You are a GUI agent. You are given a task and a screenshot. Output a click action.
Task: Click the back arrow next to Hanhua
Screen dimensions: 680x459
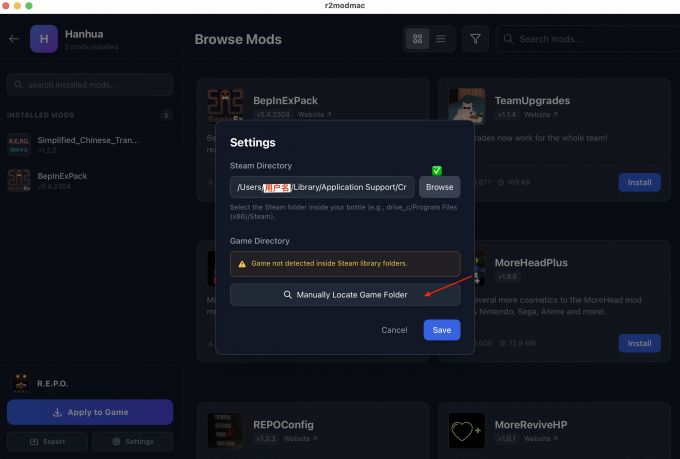(14, 39)
